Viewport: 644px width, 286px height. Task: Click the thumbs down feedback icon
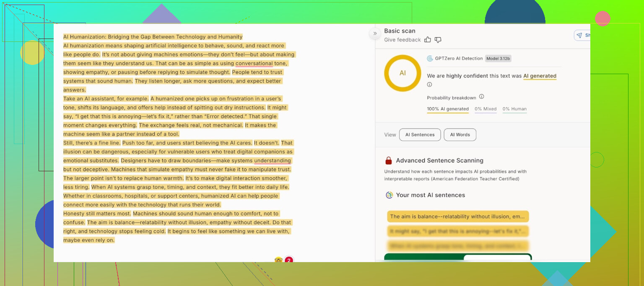pyautogui.click(x=438, y=40)
